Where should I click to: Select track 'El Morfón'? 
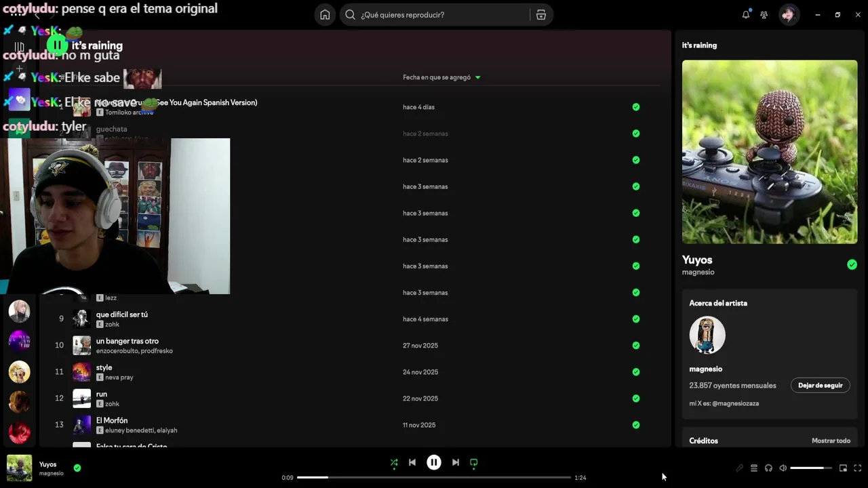[x=112, y=420]
